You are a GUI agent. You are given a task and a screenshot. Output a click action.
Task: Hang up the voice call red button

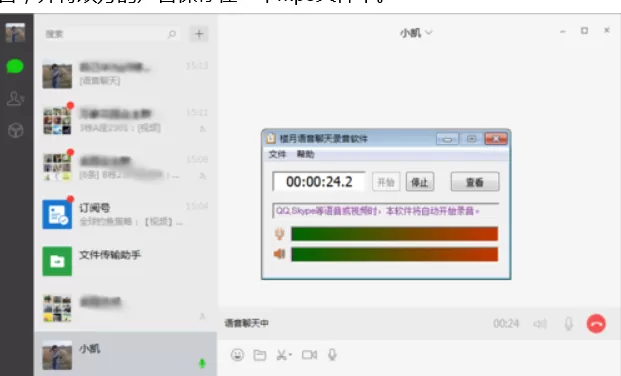point(596,324)
